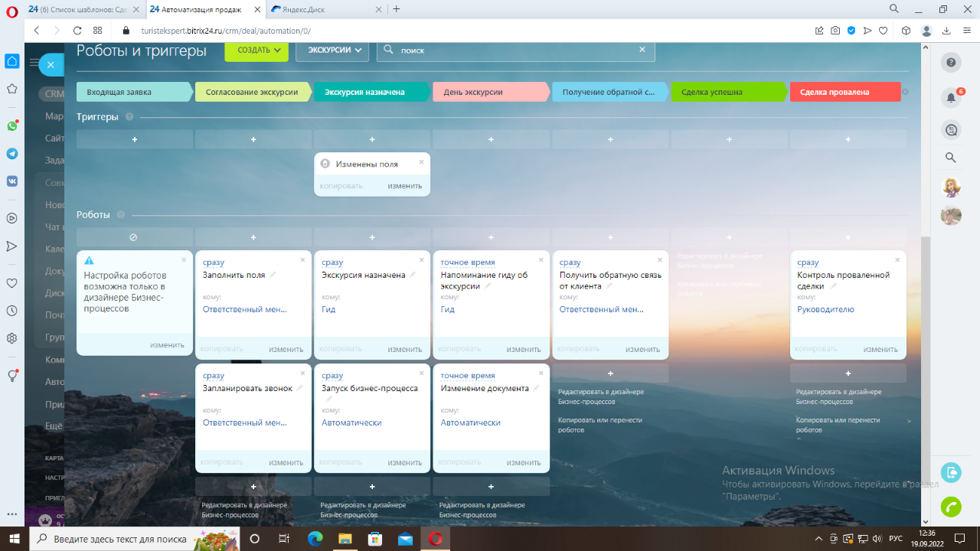Image resolution: width=980 pixels, height=551 pixels.
Task: Click search field in Роботы и триггеры
Action: click(x=517, y=50)
